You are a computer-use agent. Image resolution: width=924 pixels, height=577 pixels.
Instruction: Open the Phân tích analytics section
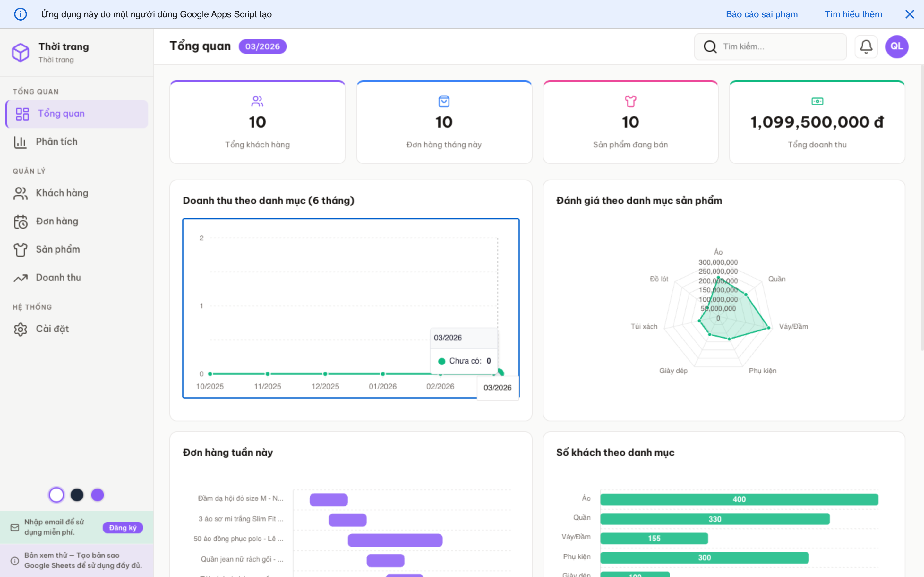[x=56, y=142]
